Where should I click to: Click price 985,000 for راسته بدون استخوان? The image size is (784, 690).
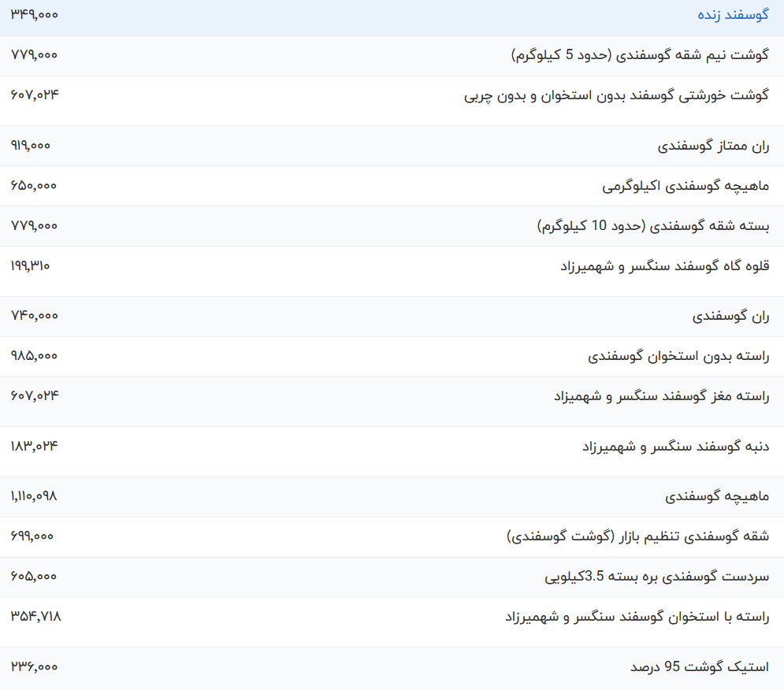(32, 355)
